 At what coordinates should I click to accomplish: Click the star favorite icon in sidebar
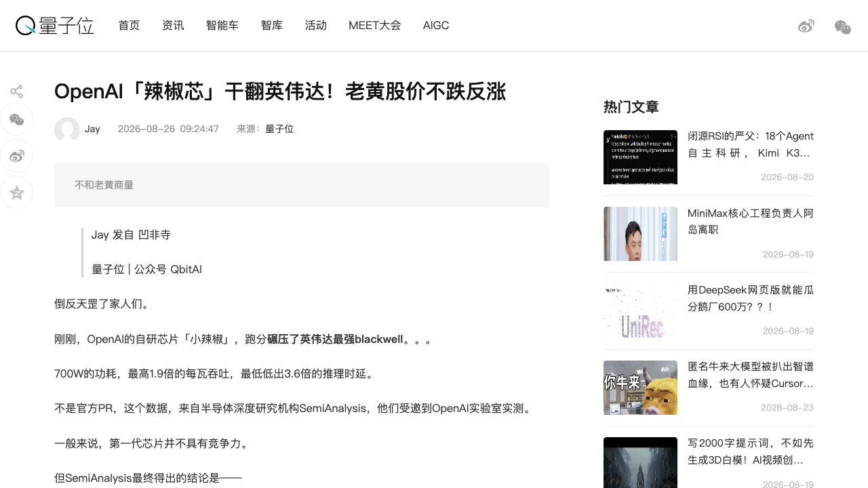[17, 193]
